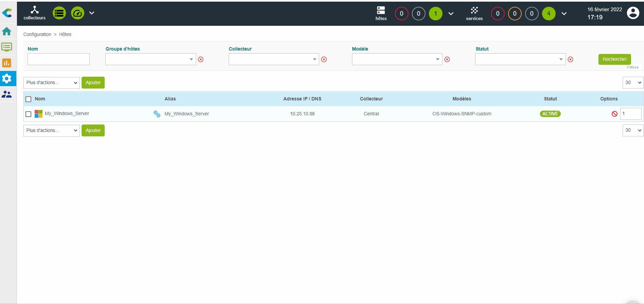This screenshot has width=644, height=304.
Task: Go to Home via sidebar house icon
Action: point(7,32)
